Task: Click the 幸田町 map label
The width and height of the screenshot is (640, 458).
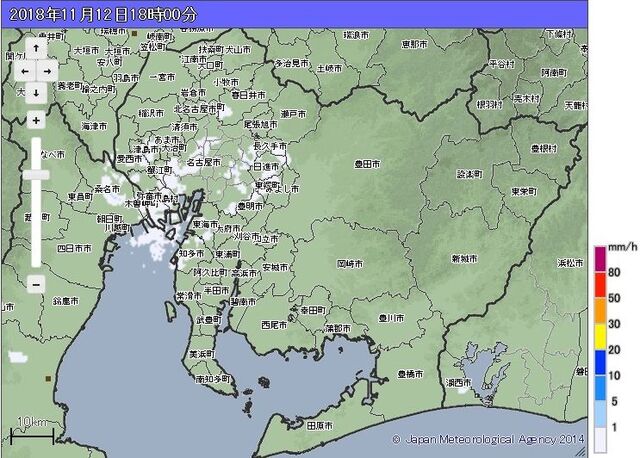Action: [313, 310]
